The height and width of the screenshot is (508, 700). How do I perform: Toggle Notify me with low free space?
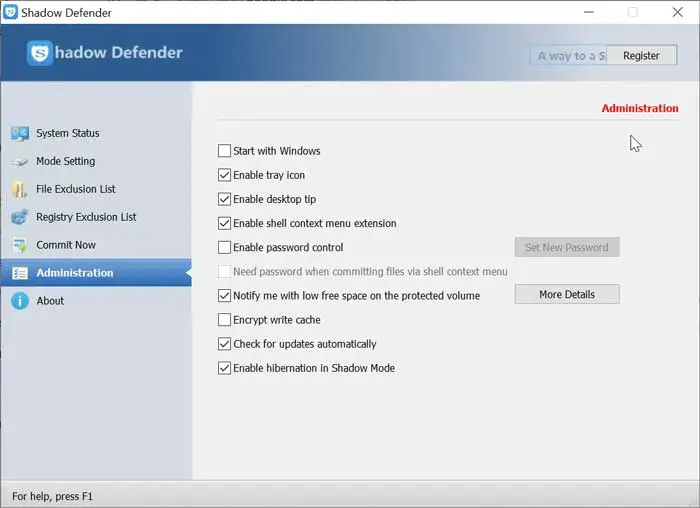[224, 296]
